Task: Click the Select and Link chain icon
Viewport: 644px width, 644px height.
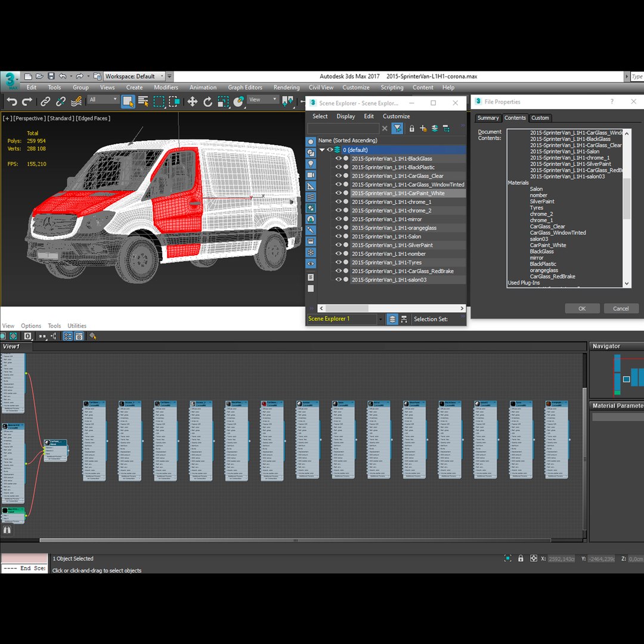Action: tap(45, 101)
